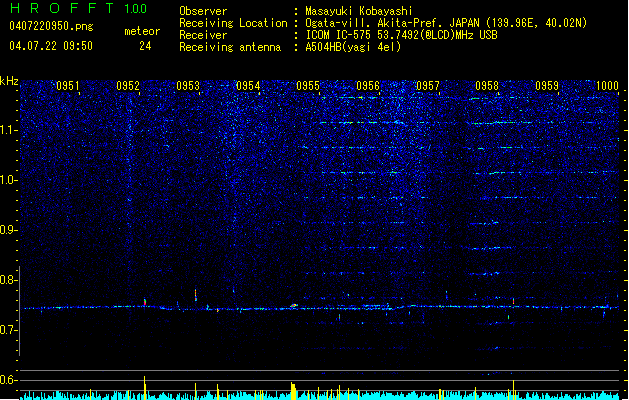This screenshot has width=629, height=400.
Task: Select the Ogata-vill. Akita-Pref. JAPAN location text
Action: point(446,23)
